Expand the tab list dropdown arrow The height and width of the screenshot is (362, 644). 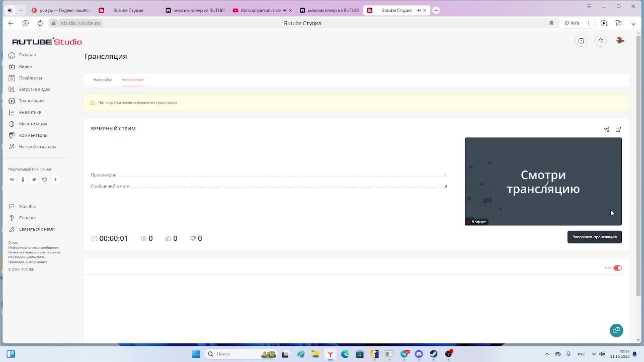[21, 10]
